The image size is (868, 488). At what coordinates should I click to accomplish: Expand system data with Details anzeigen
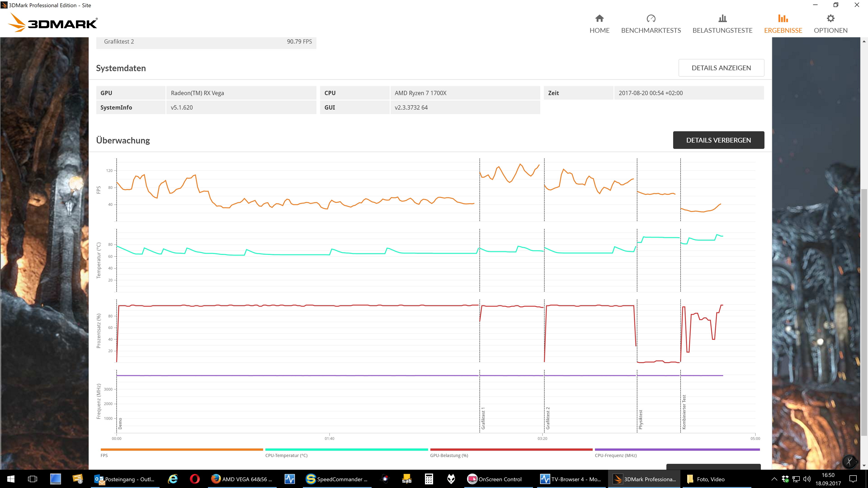coord(721,68)
